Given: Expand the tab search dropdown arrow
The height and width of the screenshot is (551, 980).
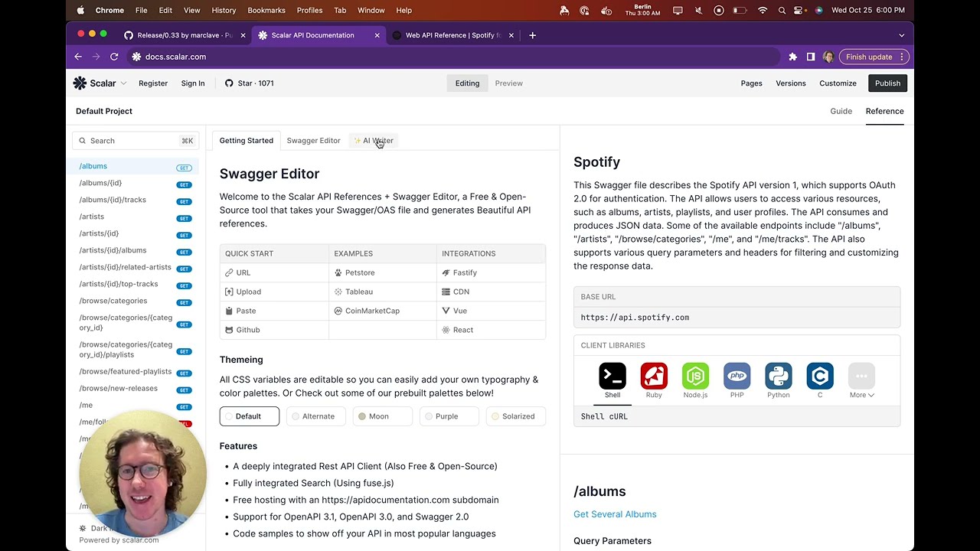Looking at the screenshot, I should 901,35.
